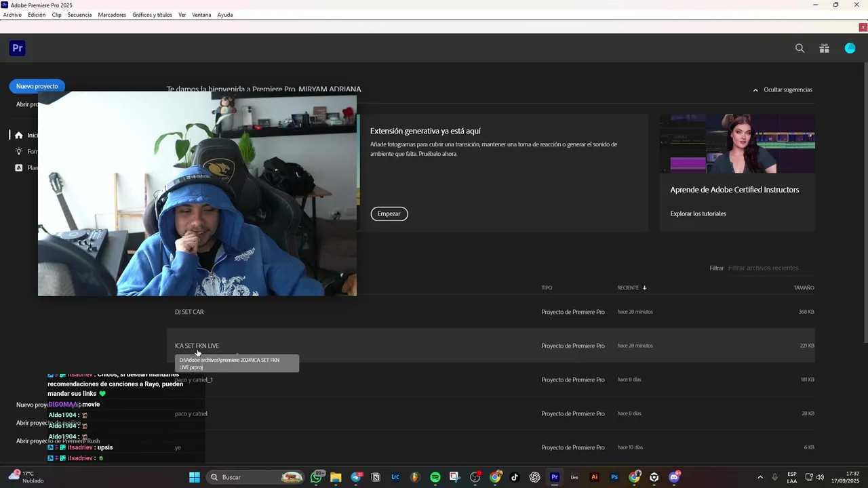
Task: Open the Ver menu
Action: point(182,15)
